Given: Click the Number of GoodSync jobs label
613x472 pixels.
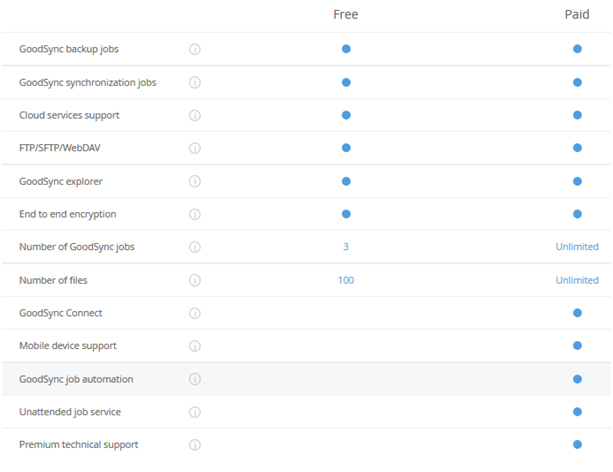Looking at the screenshot, I should [77, 247].
